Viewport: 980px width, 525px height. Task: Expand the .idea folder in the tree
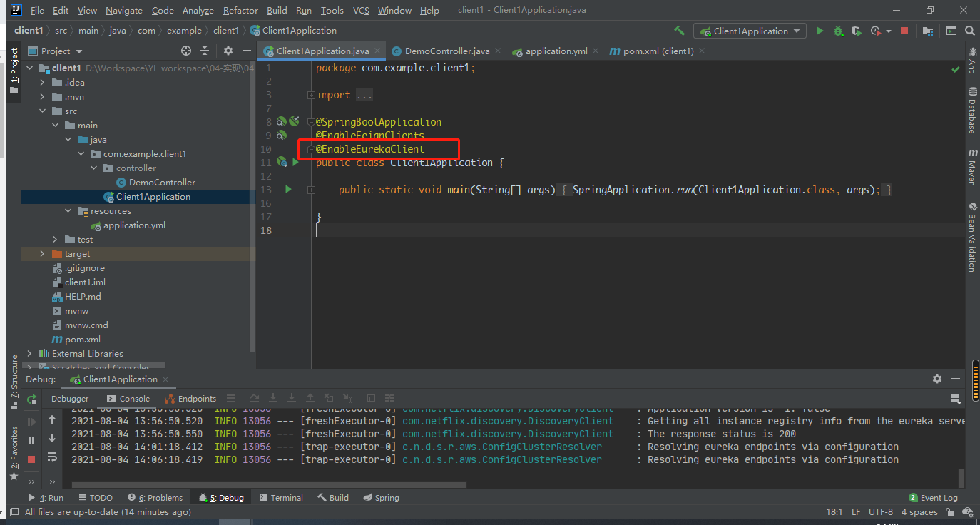tap(42, 83)
